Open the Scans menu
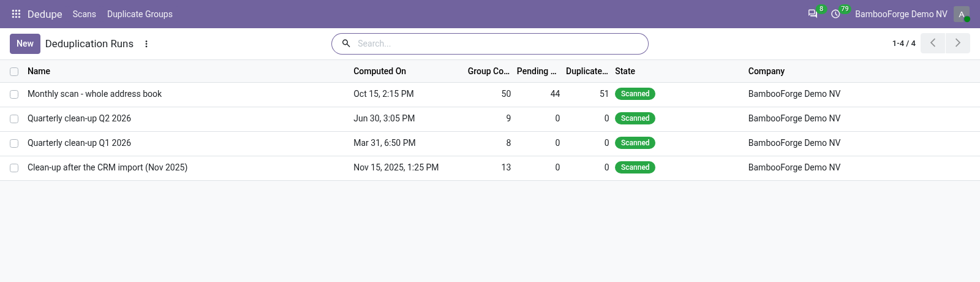This screenshot has width=980, height=282. click(x=84, y=14)
